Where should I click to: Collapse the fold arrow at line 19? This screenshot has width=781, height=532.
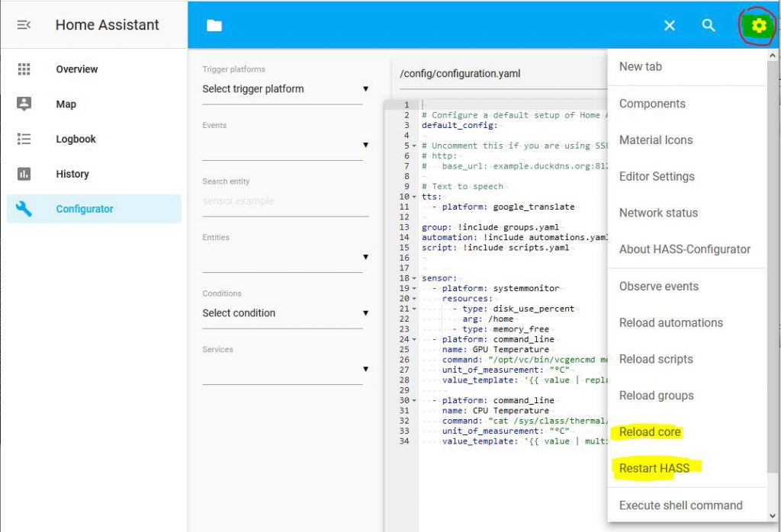(414, 288)
